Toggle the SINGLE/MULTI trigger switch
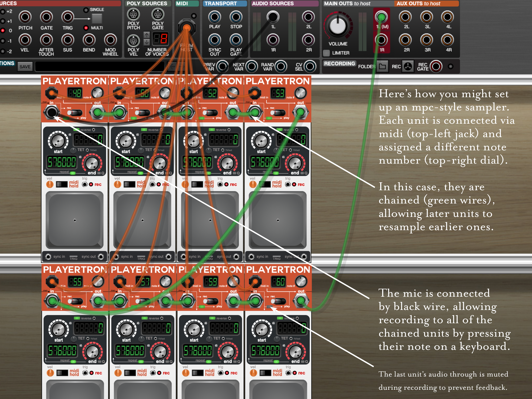 pyautogui.click(x=97, y=19)
